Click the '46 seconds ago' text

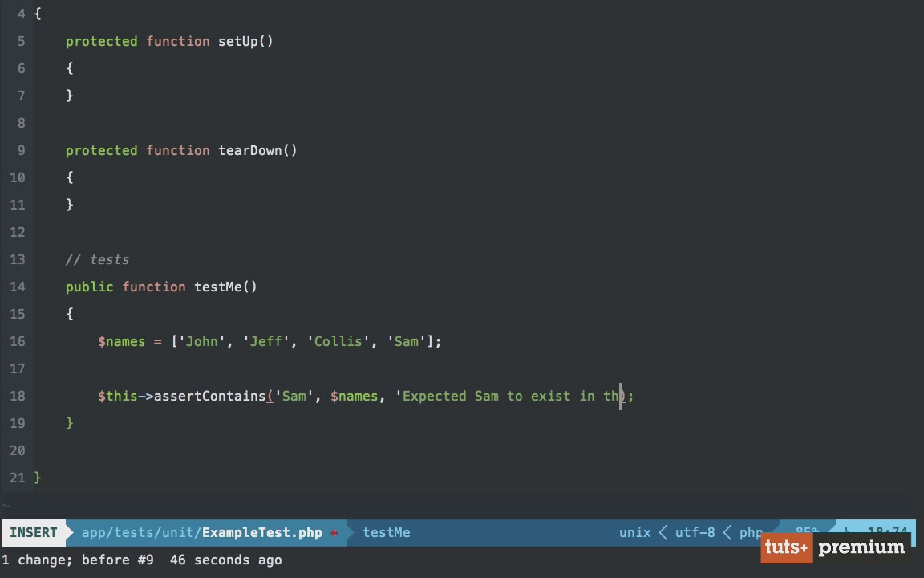[x=225, y=560]
